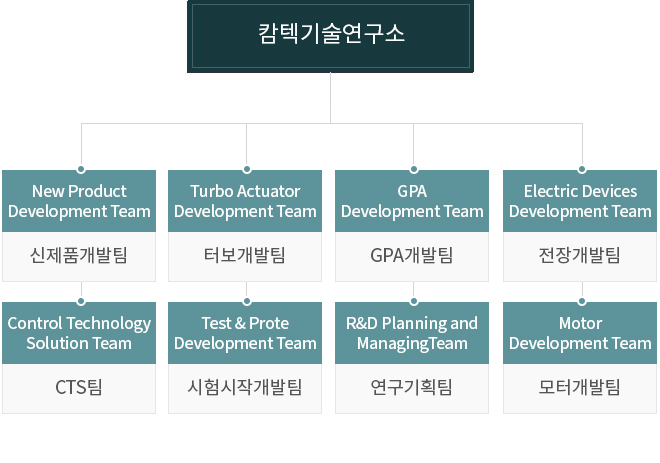660x463 pixels.
Task: Click the 신제품개발팀 label
Action: [79, 256]
